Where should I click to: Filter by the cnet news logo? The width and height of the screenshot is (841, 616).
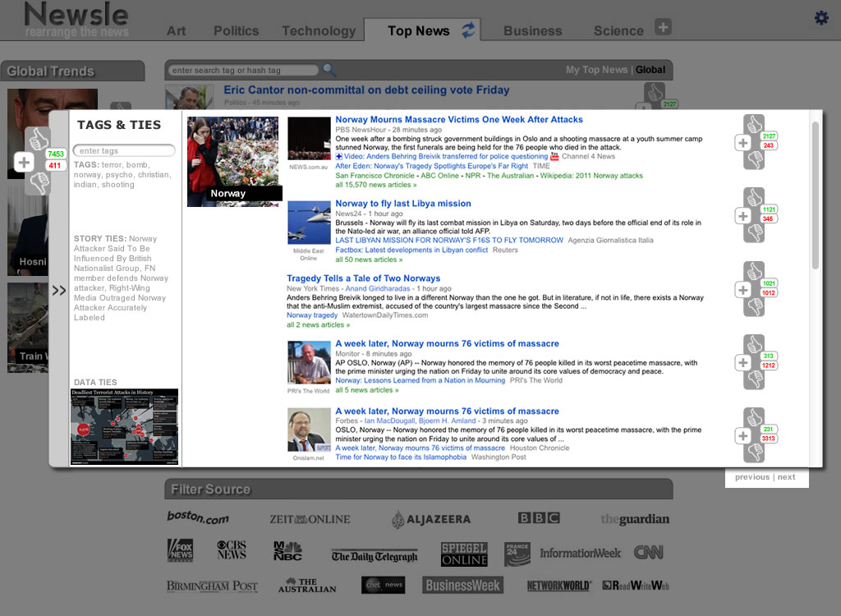coord(383,585)
